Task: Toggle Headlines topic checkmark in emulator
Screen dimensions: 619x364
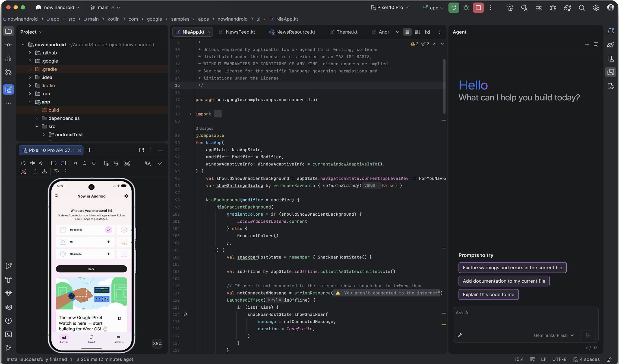Action: point(108,229)
